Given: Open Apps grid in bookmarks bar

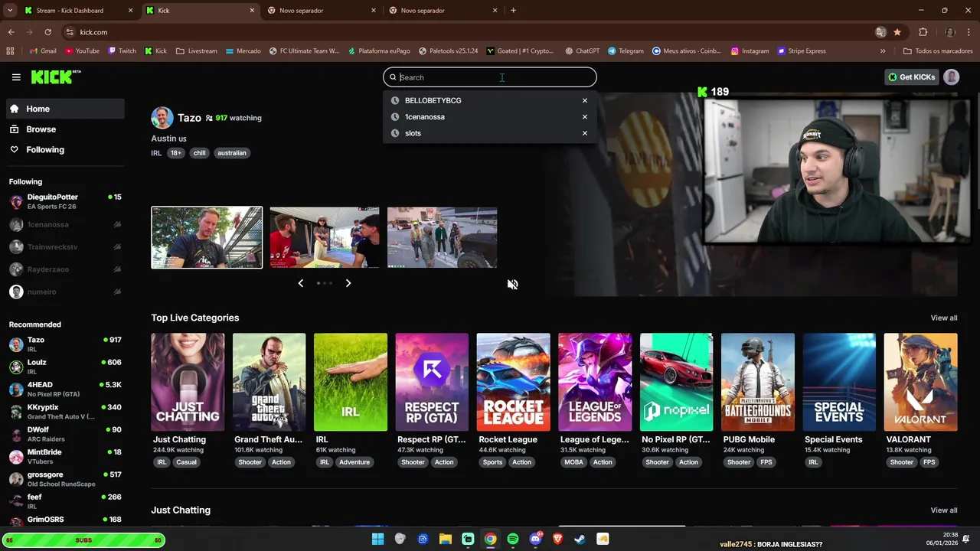Looking at the screenshot, I should click(10, 51).
